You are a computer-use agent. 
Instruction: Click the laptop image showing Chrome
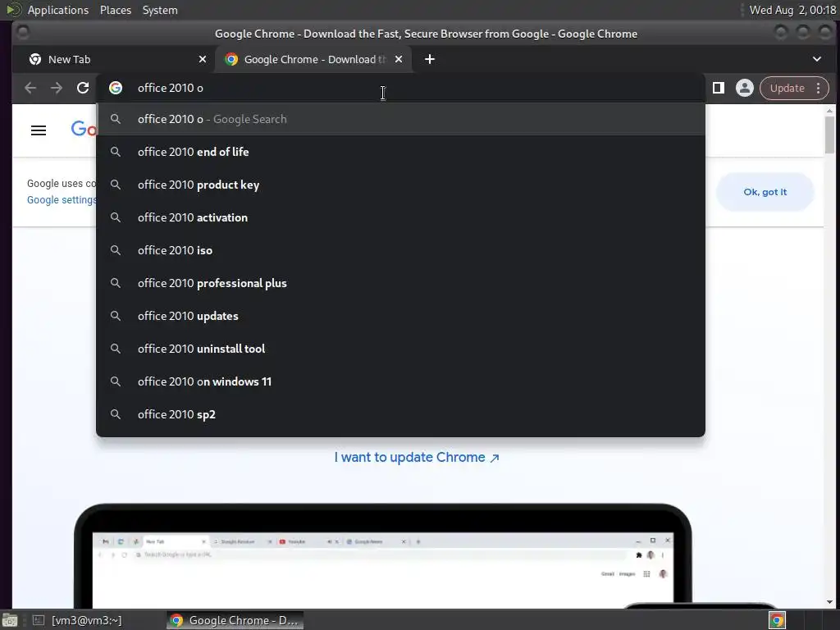[383, 555]
